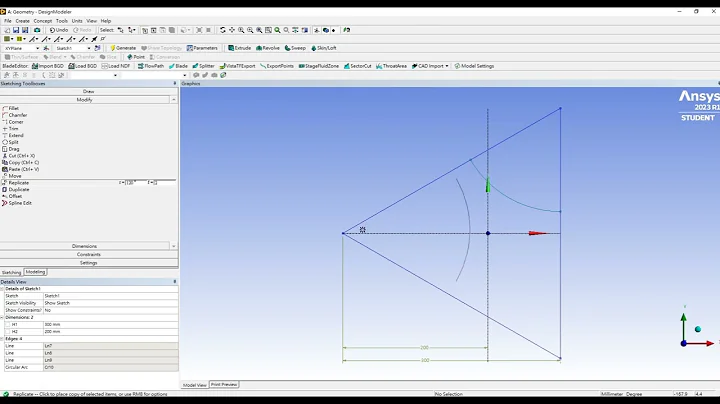Image resolution: width=720 pixels, height=404 pixels.
Task: Select the Duplicate tool
Action: pyautogui.click(x=16, y=190)
